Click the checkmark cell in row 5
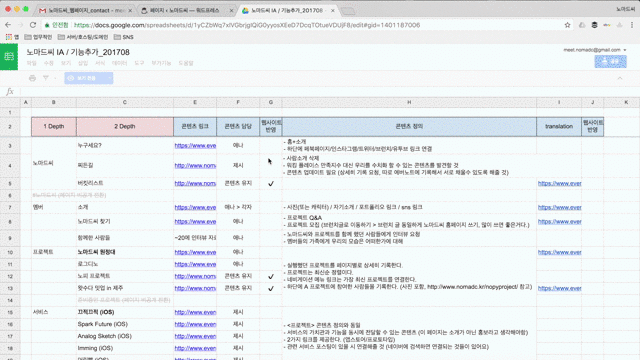 [x=271, y=184]
